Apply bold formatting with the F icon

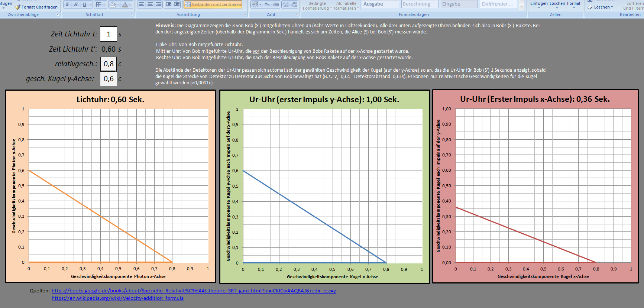pos(68,4)
